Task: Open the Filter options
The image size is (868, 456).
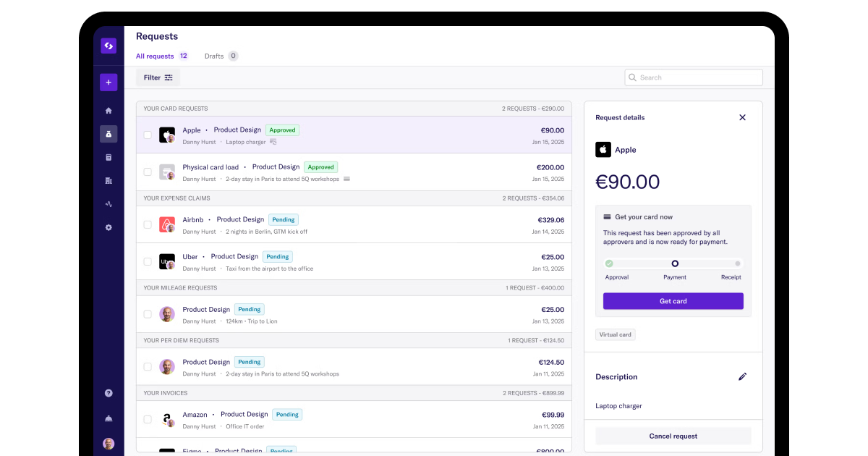Action: click(x=158, y=77)
